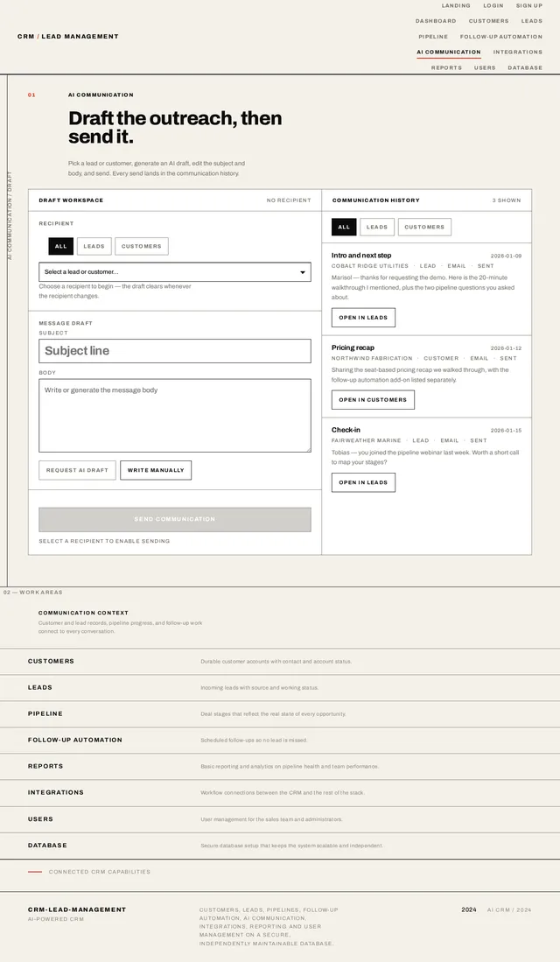560x962 pixels.
Task: Open the Integrations work area row
Action: 280,793
